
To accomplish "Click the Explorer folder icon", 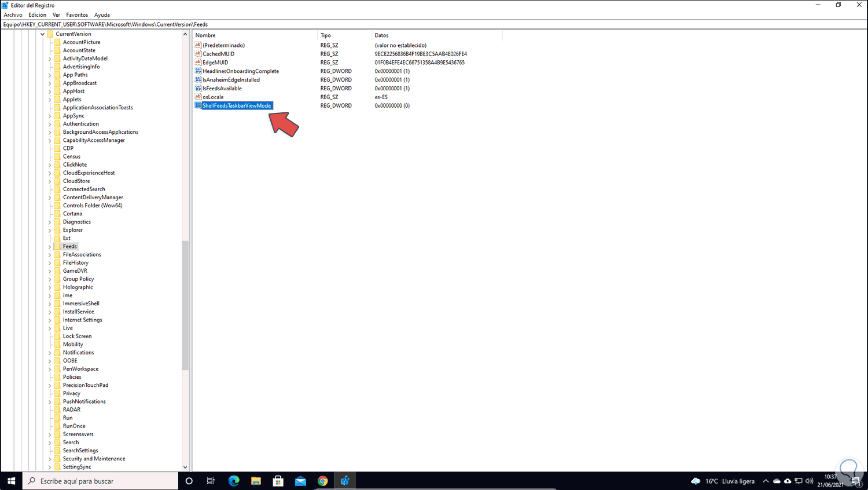I will (57, 230).
